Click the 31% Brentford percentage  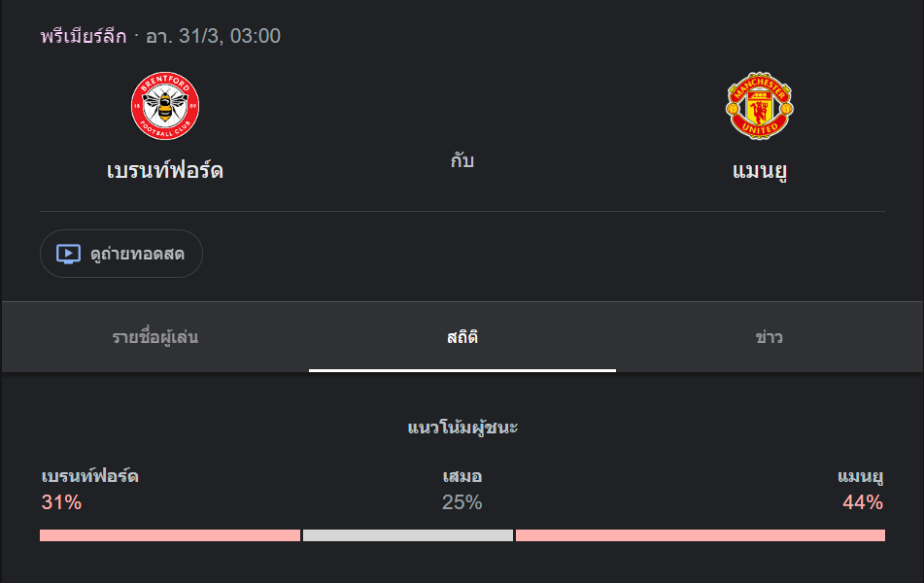[x=61, y=502]
